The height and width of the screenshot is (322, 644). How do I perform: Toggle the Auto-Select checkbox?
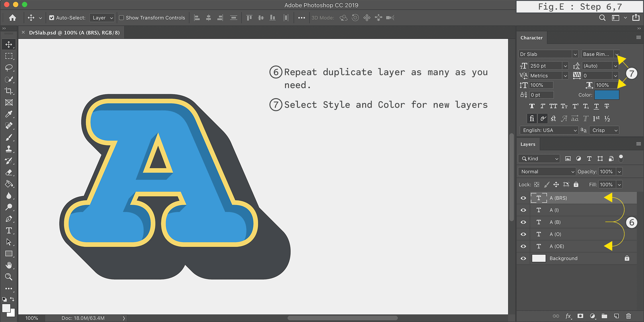[51, 18]
